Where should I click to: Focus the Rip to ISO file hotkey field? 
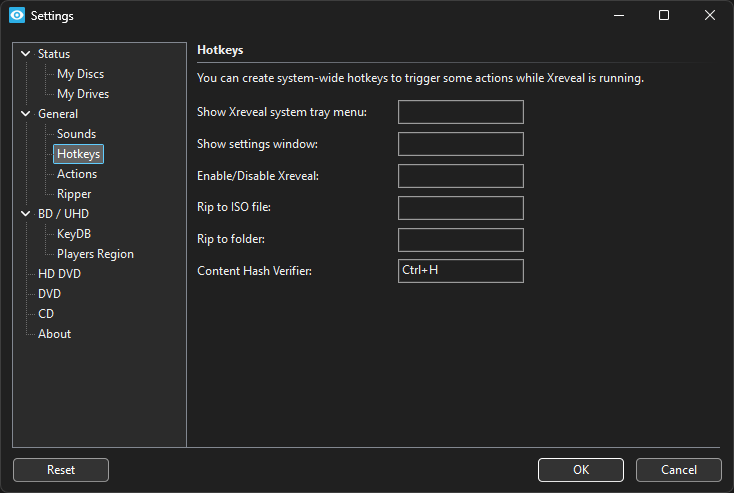(x=461, y=208)
